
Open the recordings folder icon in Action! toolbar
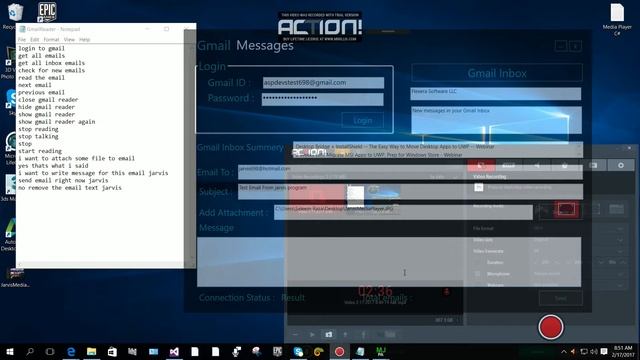point(329,335)
